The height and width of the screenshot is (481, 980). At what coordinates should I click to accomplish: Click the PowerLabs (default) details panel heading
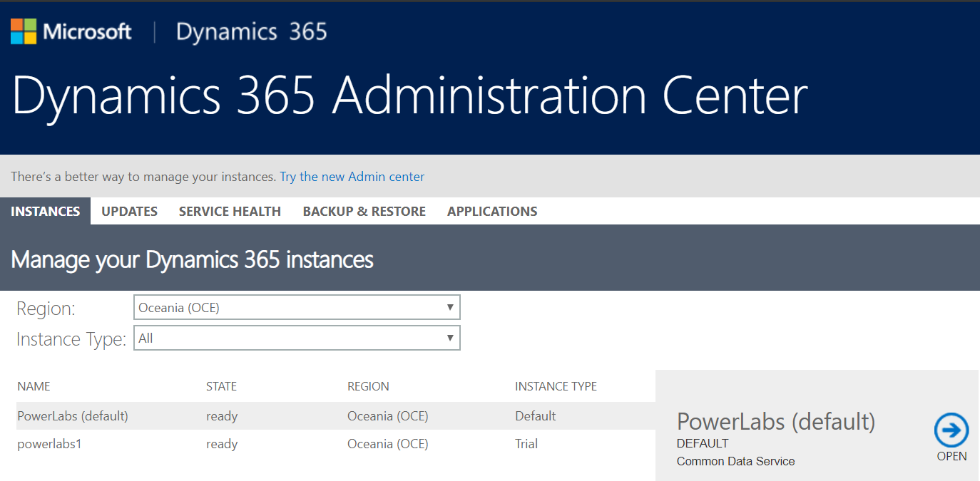click(x=775, y=422)
